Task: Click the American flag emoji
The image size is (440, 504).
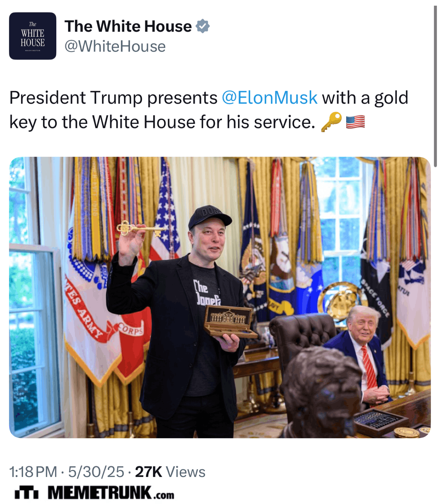Action: click(x=355, y=122)
